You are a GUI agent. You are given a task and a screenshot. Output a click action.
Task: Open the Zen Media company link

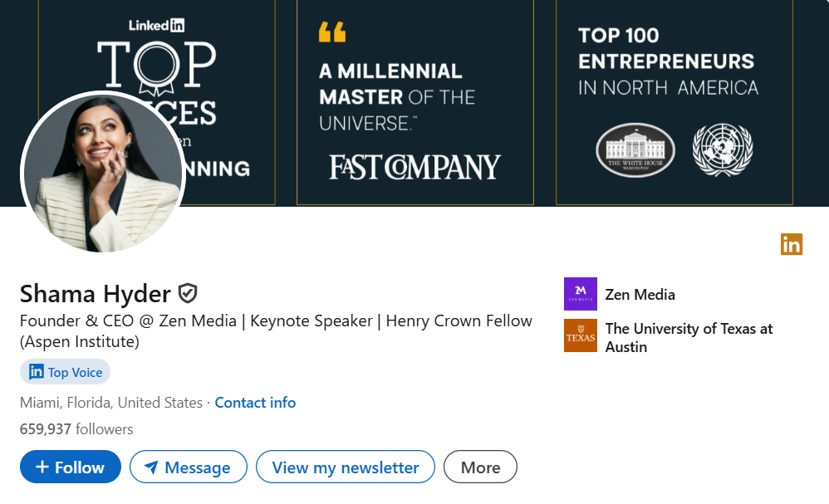coord(640,294)
